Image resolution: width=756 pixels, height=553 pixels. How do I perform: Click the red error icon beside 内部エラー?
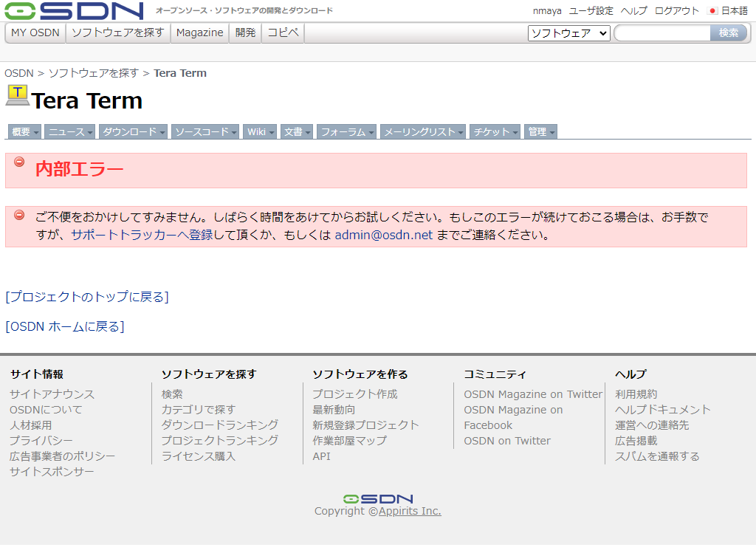coord(19,162)
